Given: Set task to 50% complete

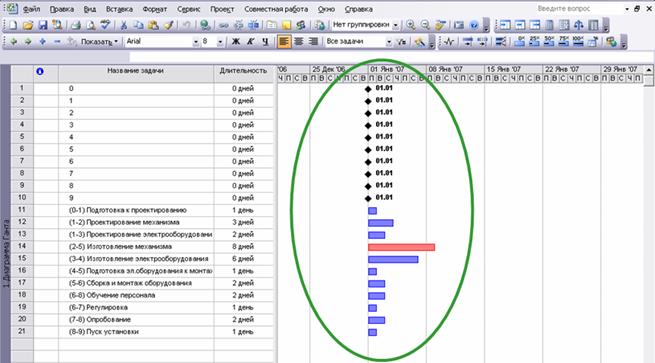Looking at the screenshot, I should click(x=549, y=41).
